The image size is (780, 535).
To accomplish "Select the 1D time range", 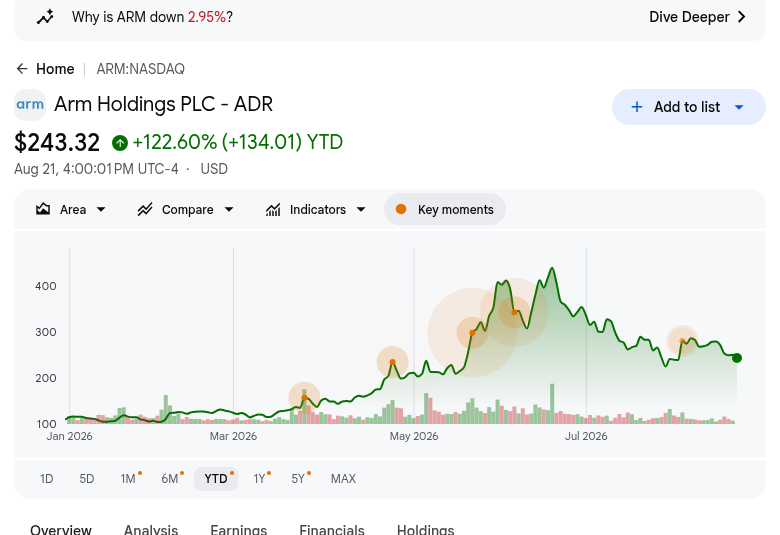I will coord(46,479).
